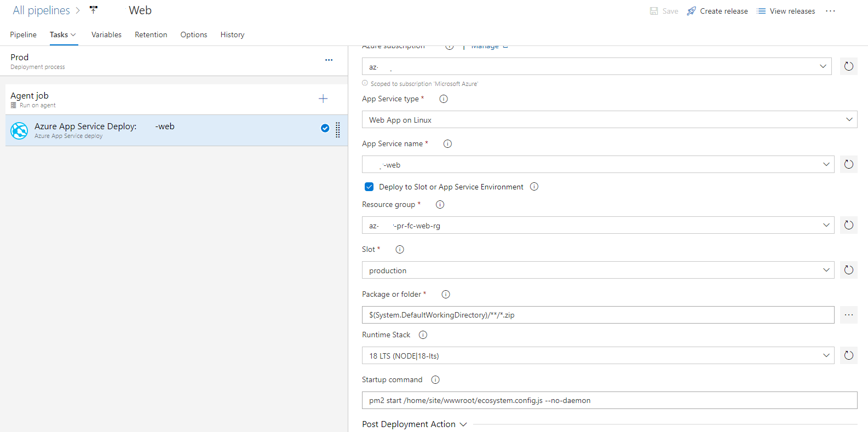Viewport: 868px width, 432px height.
Task: Show info for Deploy to Slot option
Action: coord(534,187)
